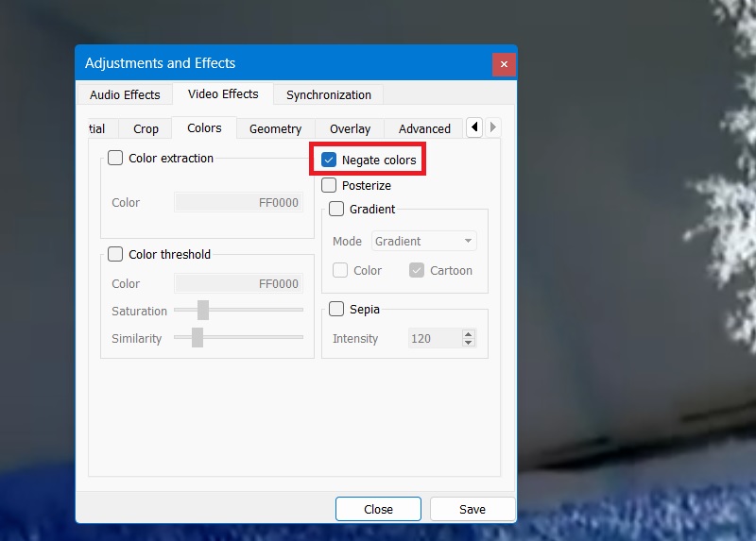Click the Close button
This screenshot has height=541, width=756.
click(378, 509)
